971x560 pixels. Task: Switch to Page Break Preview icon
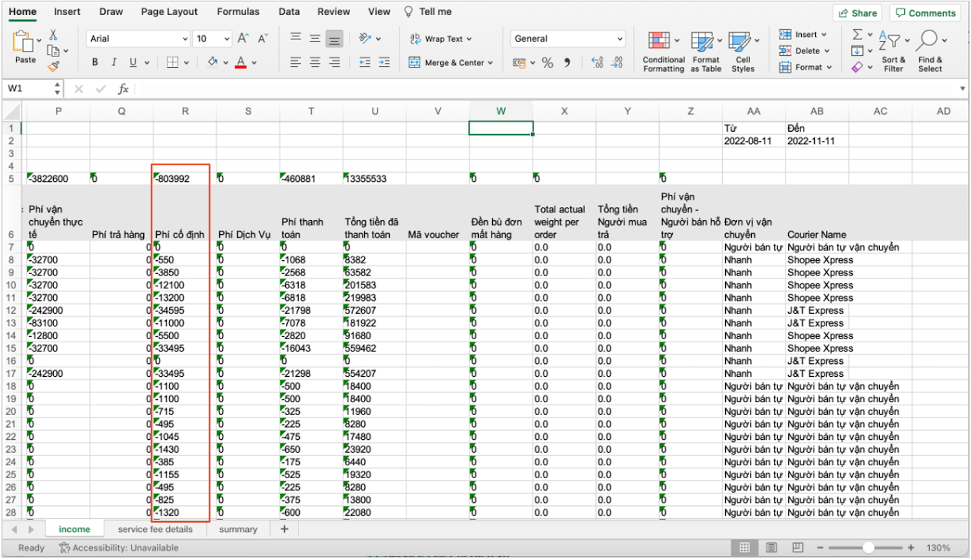[798, 548]
